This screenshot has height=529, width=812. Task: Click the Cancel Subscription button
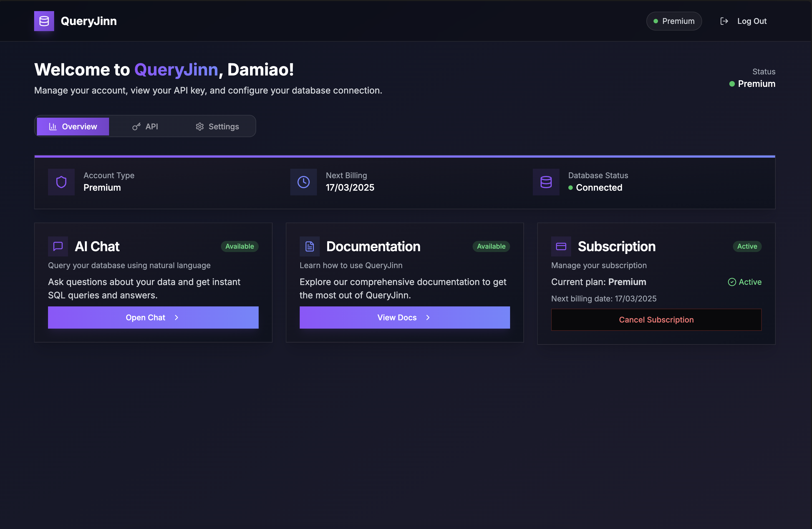coord(656,319)
